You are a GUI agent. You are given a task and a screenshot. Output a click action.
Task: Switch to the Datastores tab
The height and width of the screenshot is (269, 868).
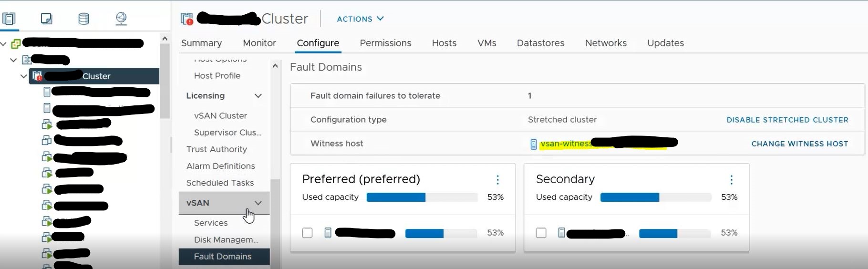[x=540, y=43]
